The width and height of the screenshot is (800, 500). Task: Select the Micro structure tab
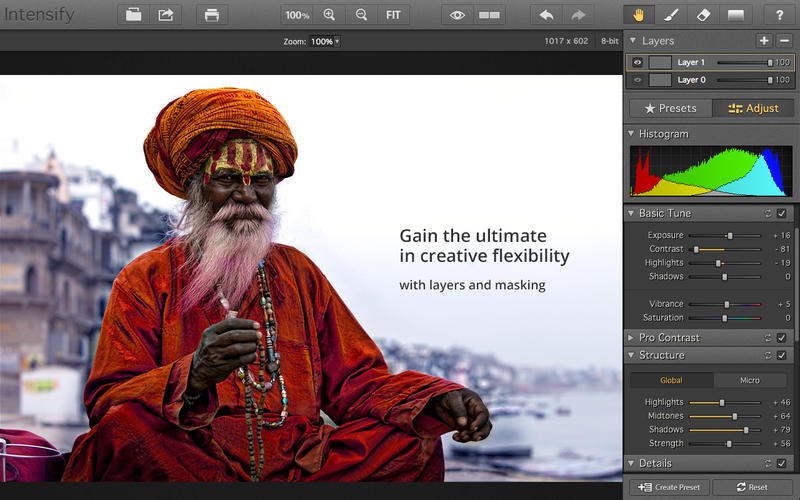click(x=750, y=380)
